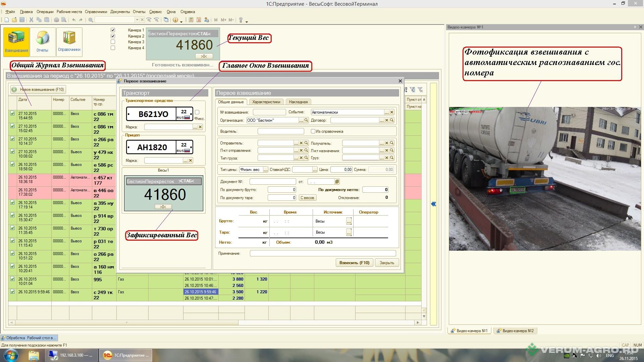Expand the toolbar search field dropdown arrow

(x=137, y=20)
